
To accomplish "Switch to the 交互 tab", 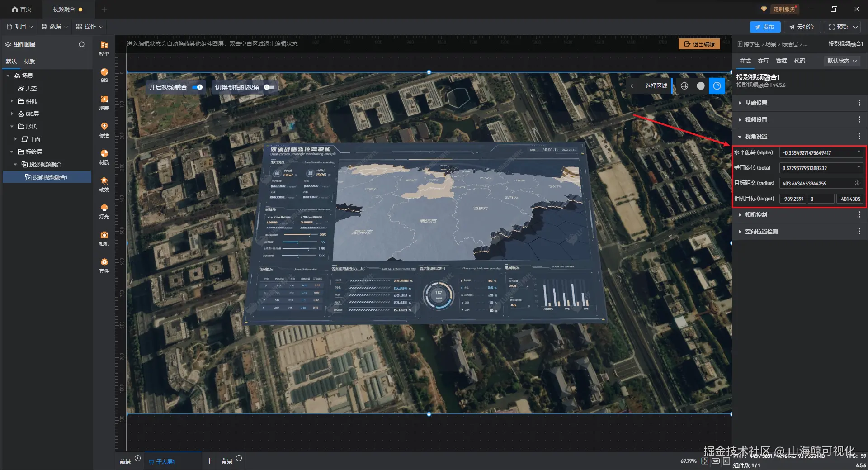I will 763,61.
